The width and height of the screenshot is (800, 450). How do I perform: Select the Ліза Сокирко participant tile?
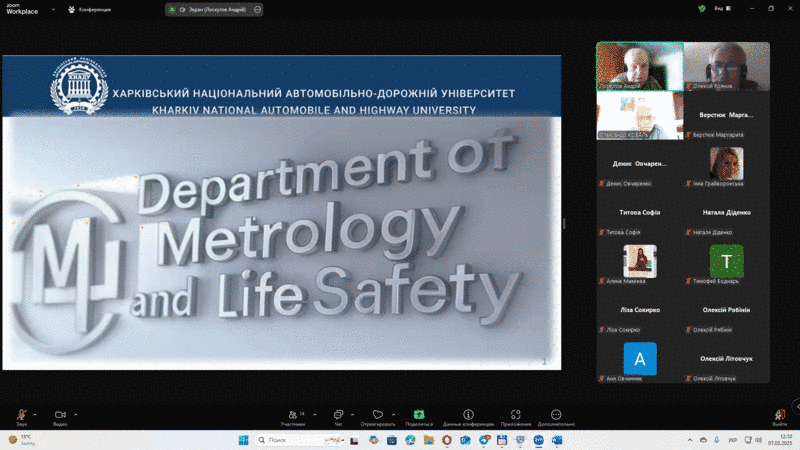click(640, 310)
